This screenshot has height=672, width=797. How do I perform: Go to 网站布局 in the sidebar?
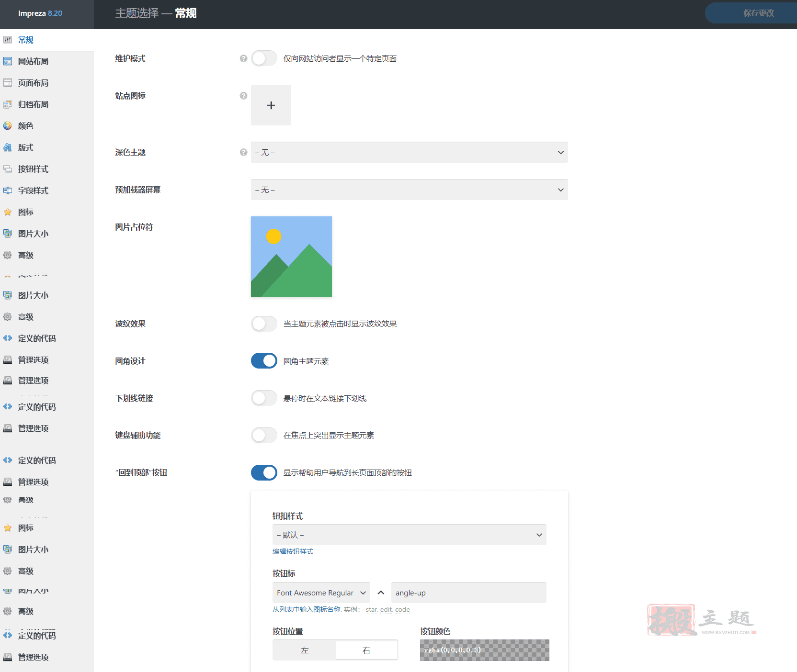coord(47,61)
